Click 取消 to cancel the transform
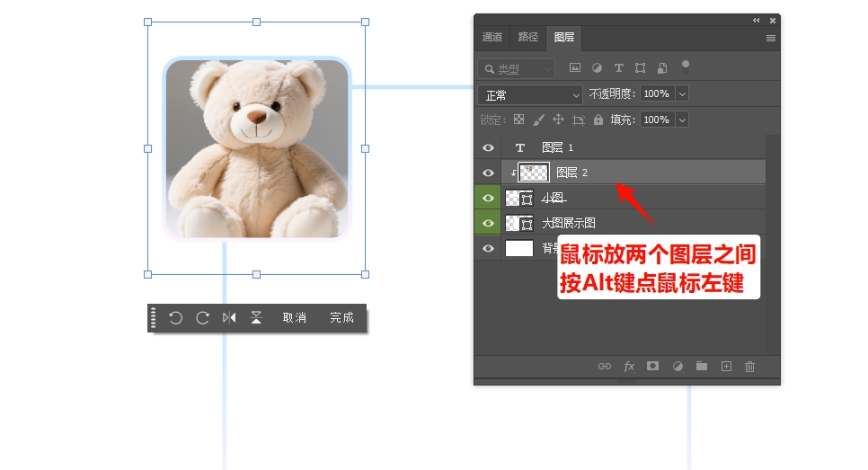868x470 pixels. click(x=295, y=318)
